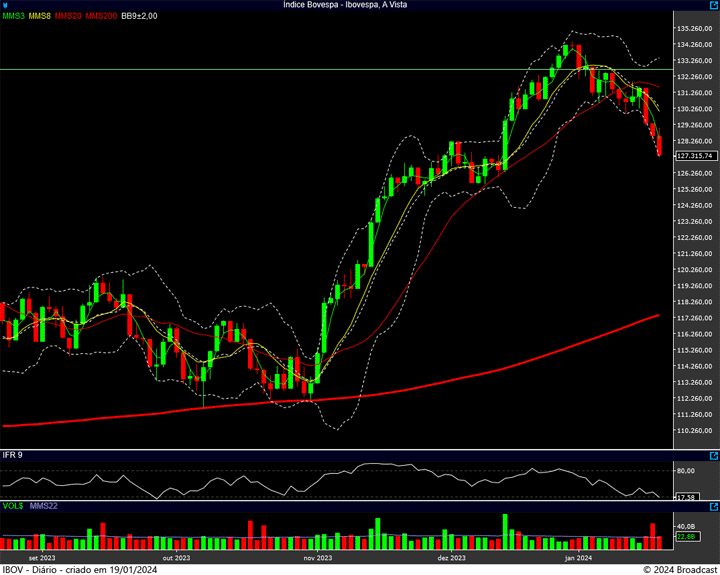
Task: Pop out the main Ibovespa price chart
Action: (x=713, y=5)
